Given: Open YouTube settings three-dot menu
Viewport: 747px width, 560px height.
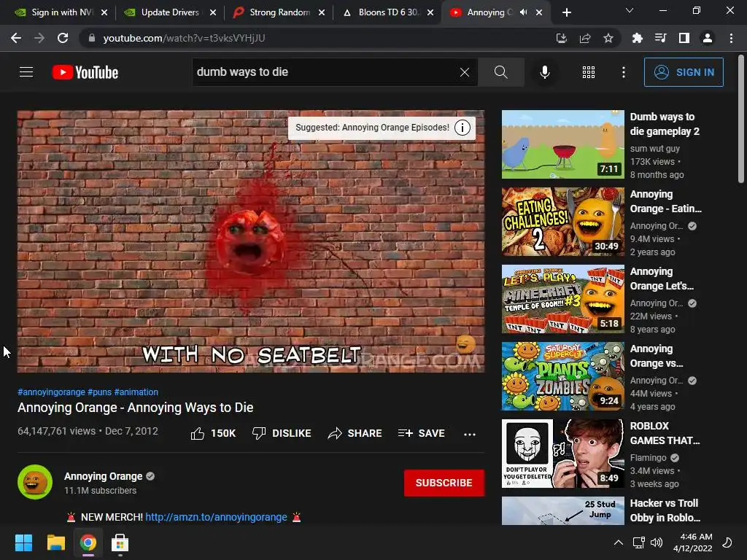Looking at the screenshot, I should (624, 72).
